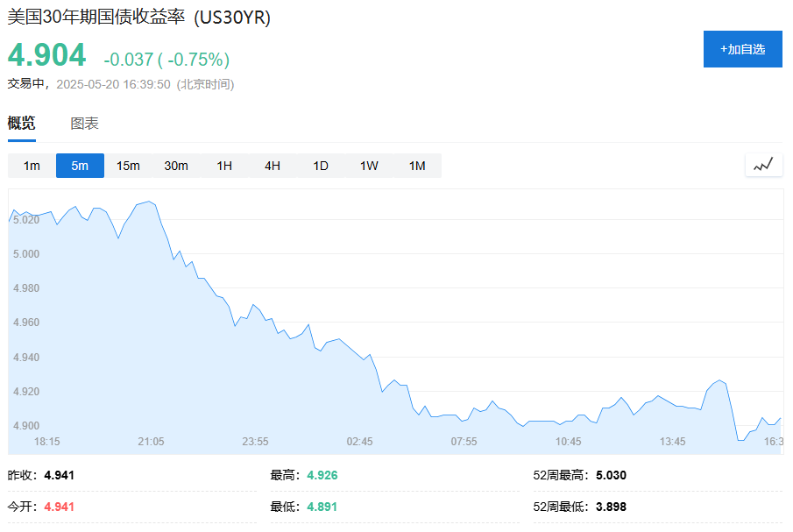Viewport: 793px width, 532px height.
Task: Switch to 15m timeframe
Action: 127,165
